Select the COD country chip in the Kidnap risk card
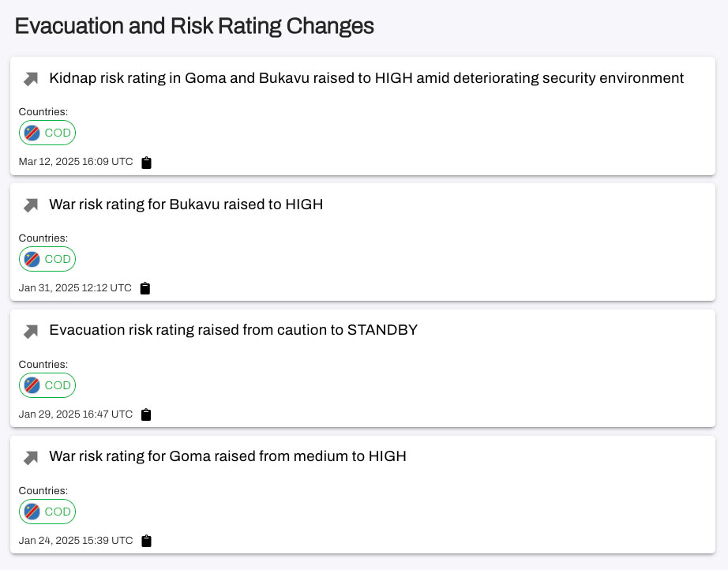This screenshot has height=570, width=728. point(47,133)
